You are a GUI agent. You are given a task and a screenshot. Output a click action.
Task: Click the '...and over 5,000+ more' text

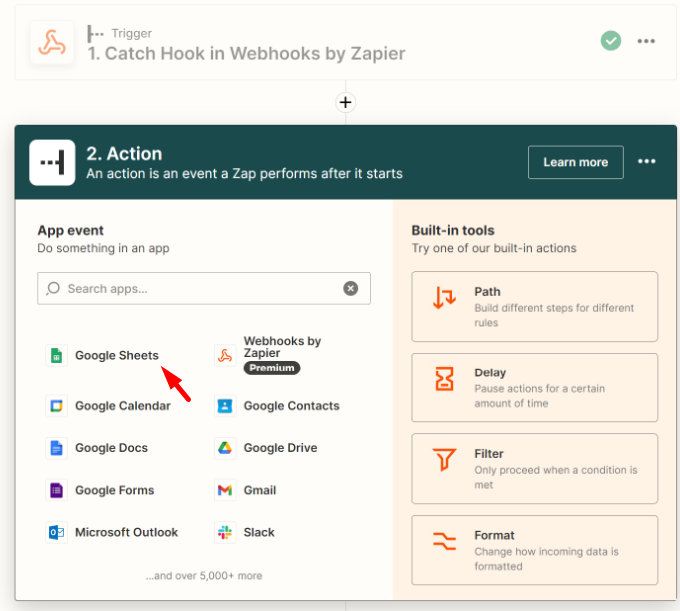pos(204,576)
